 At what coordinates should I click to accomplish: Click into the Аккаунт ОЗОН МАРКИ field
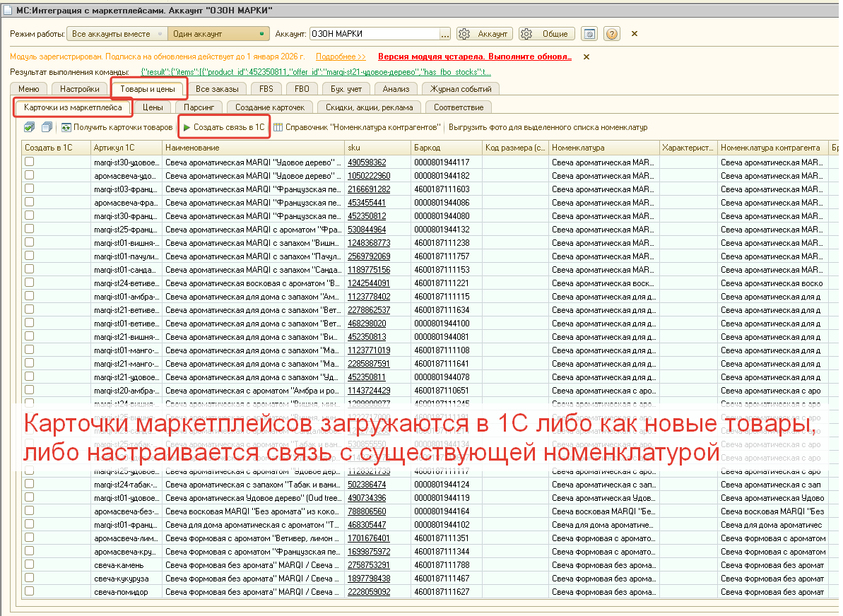pos(373,34)
